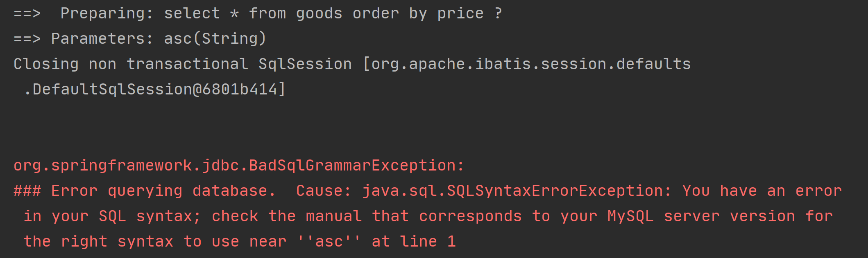
Task: Click the word "Closing" in the session line
Action: [46, 64]
